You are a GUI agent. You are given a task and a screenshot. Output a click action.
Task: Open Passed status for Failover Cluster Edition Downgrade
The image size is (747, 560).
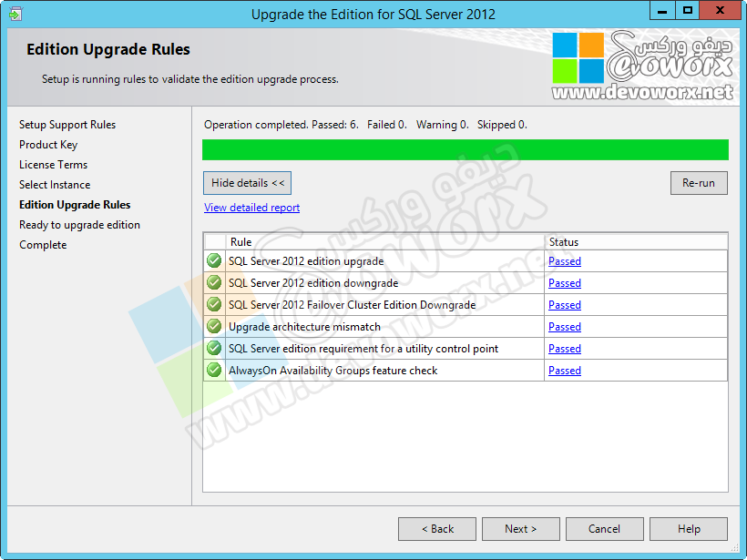click(565, 305)
